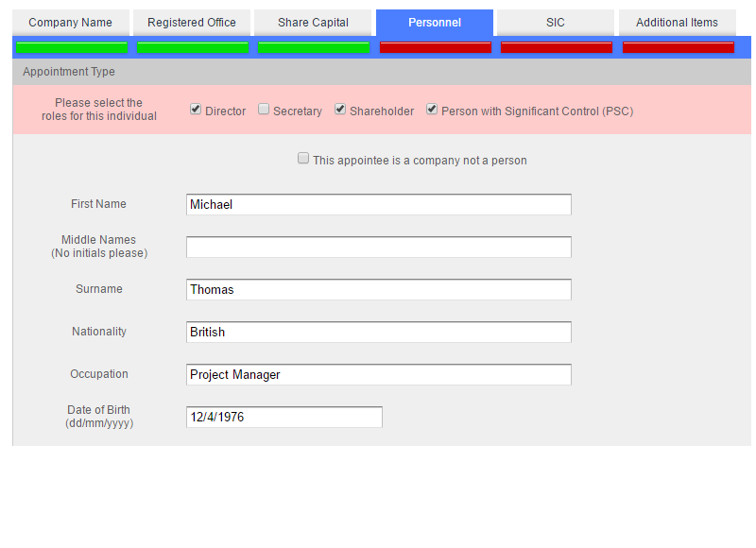Viewport: 756px width, 548px height.
Task: Click the green status bar under Company Name
Action: click(x=72, y=47)
